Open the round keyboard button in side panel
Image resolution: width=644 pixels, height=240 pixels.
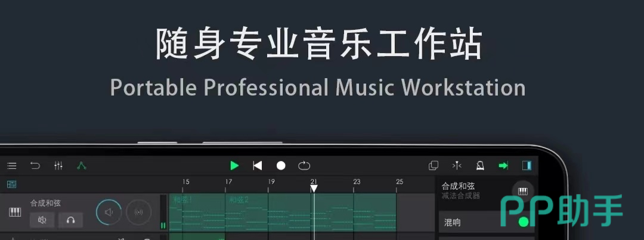tap(523, 191)
